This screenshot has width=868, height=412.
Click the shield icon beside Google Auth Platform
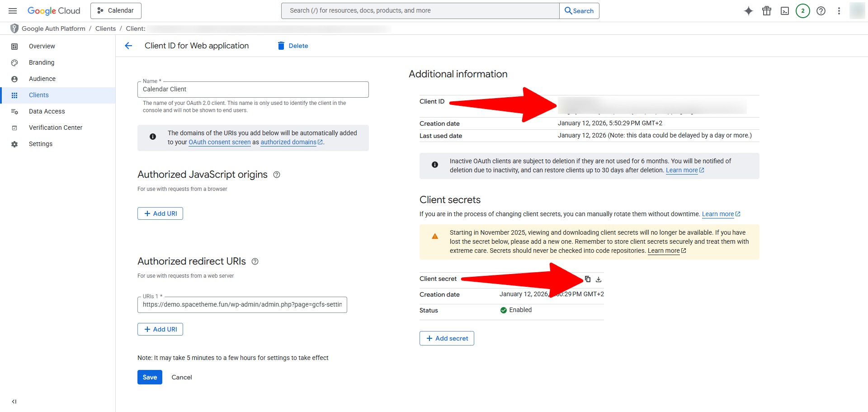point(14,28)
